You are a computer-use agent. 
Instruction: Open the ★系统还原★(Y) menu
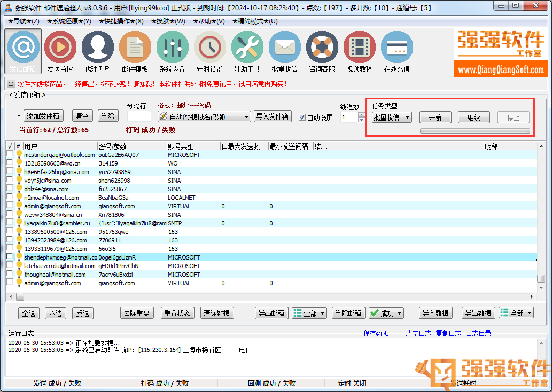69,21
